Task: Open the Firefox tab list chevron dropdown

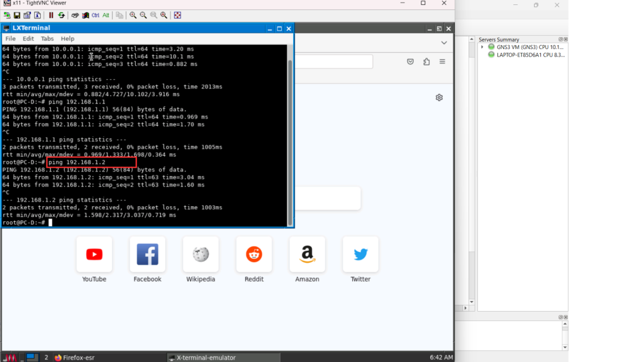Action: (x=443, y=43)
